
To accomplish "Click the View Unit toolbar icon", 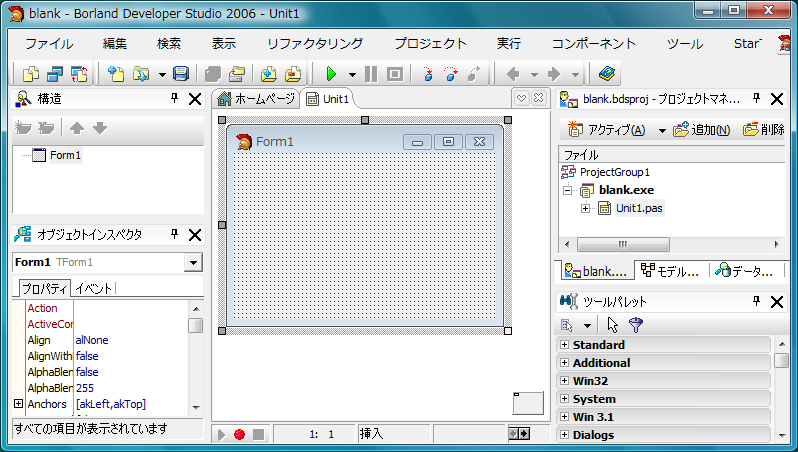I will [x=31, y=74].
